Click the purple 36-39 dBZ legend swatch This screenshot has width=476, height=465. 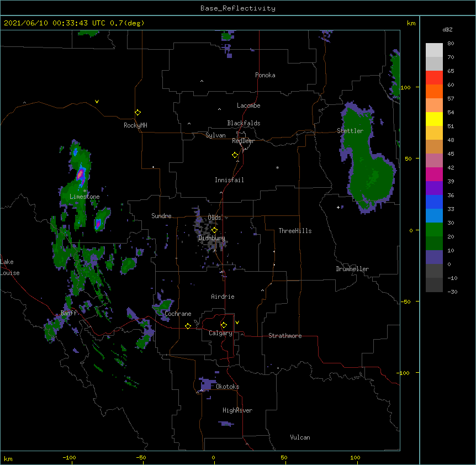point(434,188)
